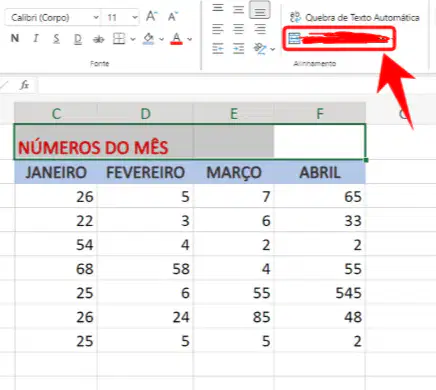Screen dimensions: 436x390
Task: Click Quebra de Texto Automática
Action: point(354,17)
